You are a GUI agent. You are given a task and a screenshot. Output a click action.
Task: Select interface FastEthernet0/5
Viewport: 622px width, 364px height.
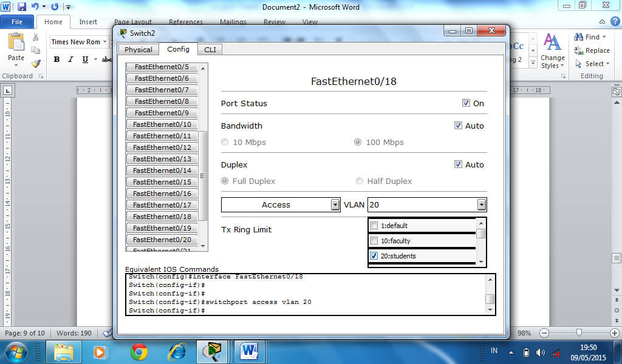162,67
